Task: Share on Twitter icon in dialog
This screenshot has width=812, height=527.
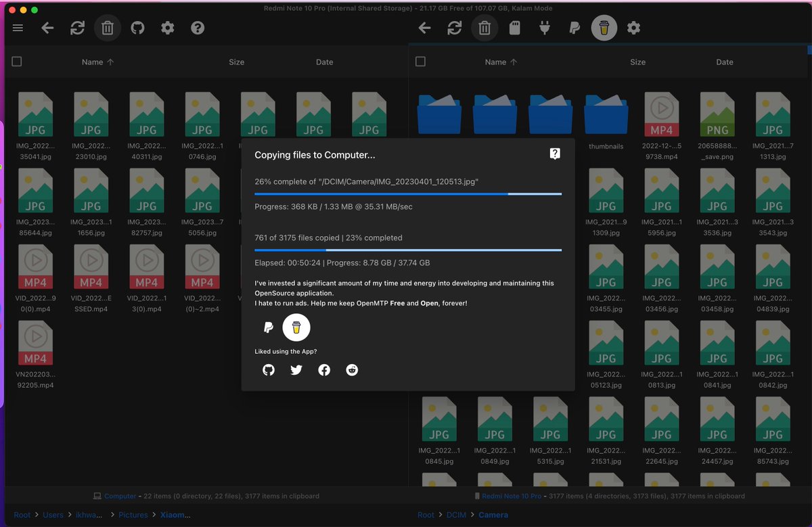Action: (296, 370)
